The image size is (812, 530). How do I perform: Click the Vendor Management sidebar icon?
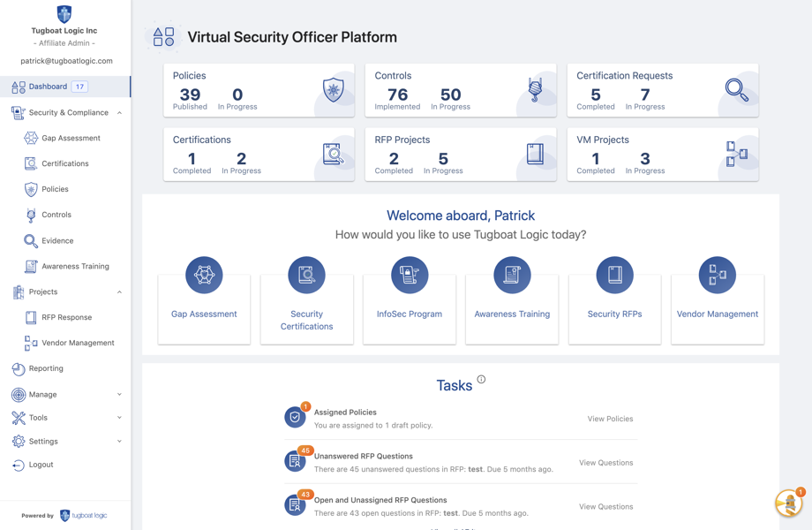31,343
